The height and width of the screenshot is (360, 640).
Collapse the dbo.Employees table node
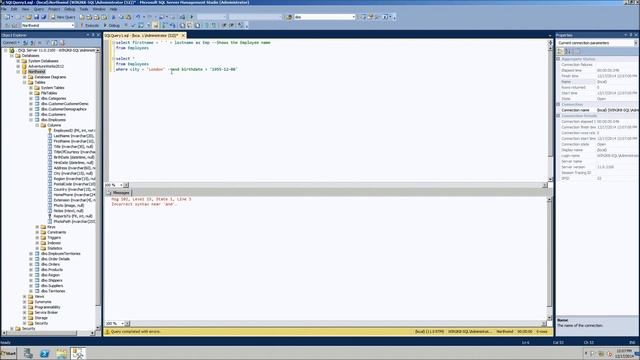click(31, 120)
